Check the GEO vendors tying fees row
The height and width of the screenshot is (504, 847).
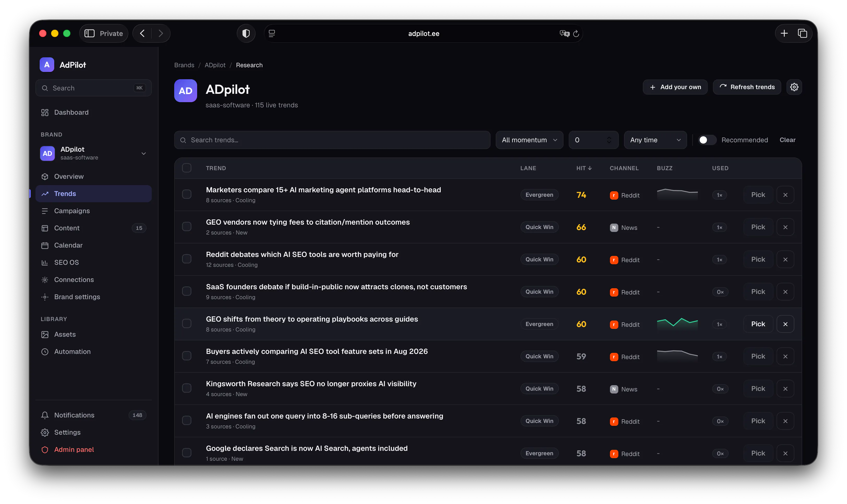[186, 226]
